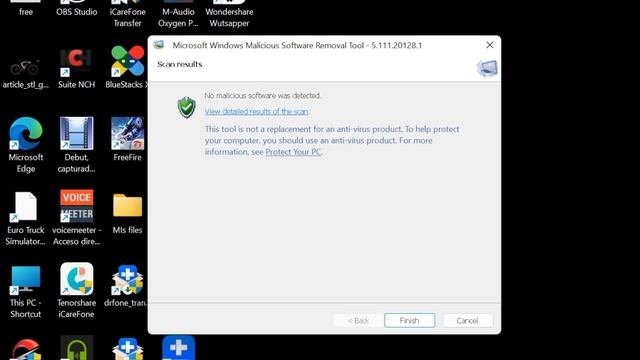Click the title bar tool icon

(x=159, y=45)
